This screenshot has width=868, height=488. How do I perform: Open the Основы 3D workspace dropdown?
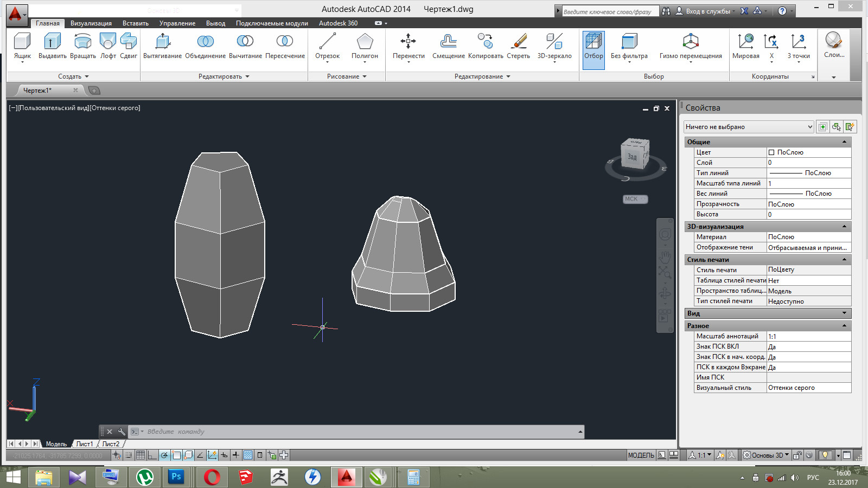click(x=766, y=455)
